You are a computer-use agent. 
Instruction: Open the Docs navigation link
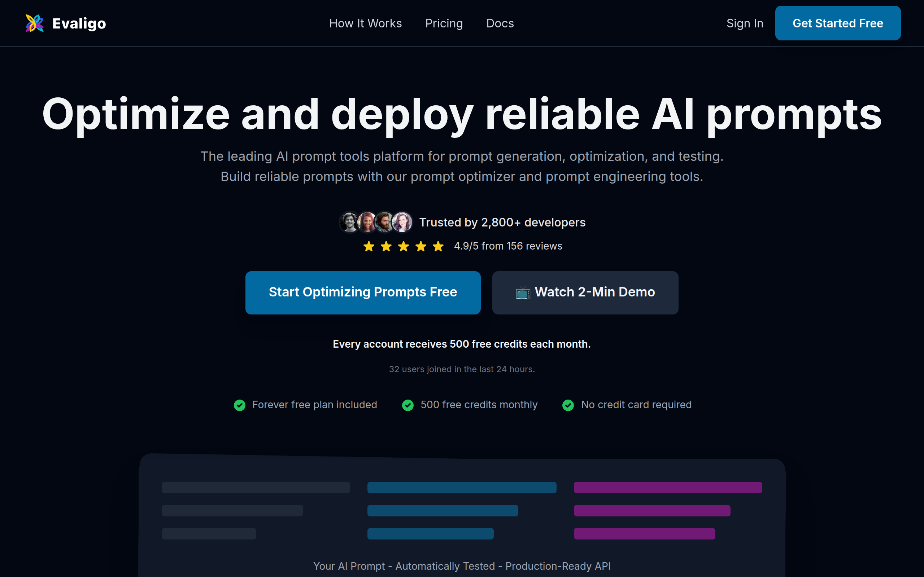click(x=500, y=23)
